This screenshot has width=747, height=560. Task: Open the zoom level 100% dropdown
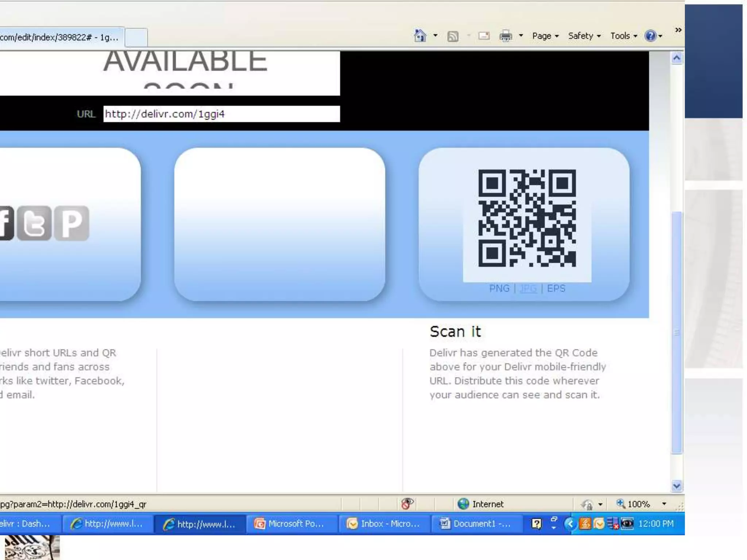tap(664, 504)
